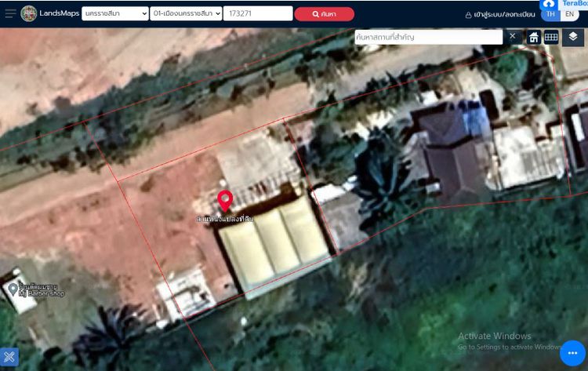The width and height of the screenshot is (588, 371).
Task: Open the map layers panel icon
Action: tap(573, 37)
